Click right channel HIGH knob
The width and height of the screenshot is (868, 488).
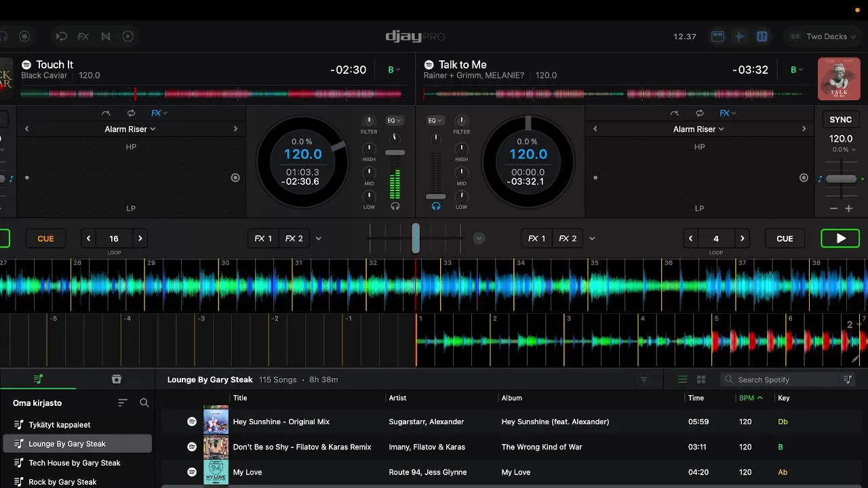click(x=461, y=148)
